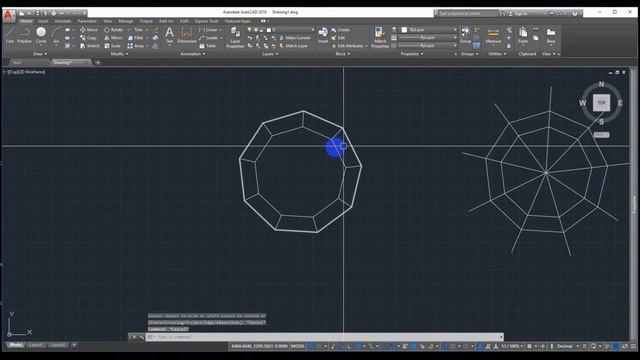
Task: Open the AutoCAD application menu
Action: pos(9,16)
